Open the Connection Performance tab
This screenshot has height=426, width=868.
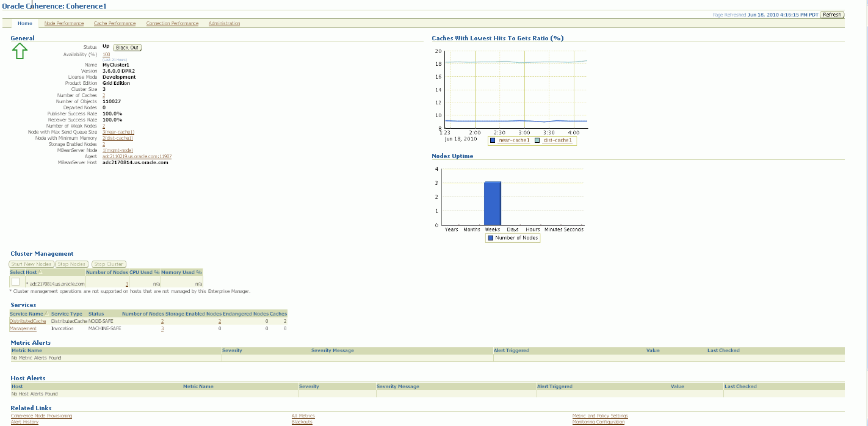click(x=172, y=24)
